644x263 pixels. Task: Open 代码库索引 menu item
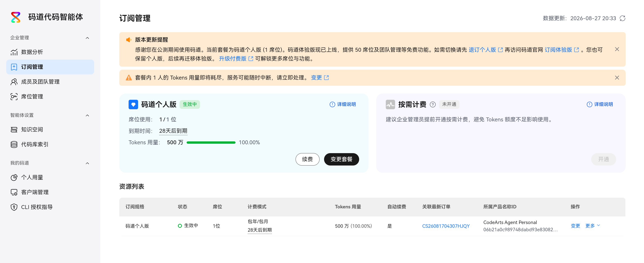pos(50,144)
